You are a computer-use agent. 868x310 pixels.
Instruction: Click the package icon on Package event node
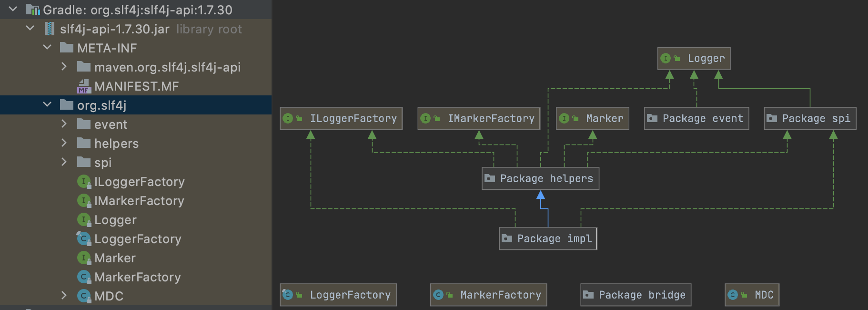652,118
